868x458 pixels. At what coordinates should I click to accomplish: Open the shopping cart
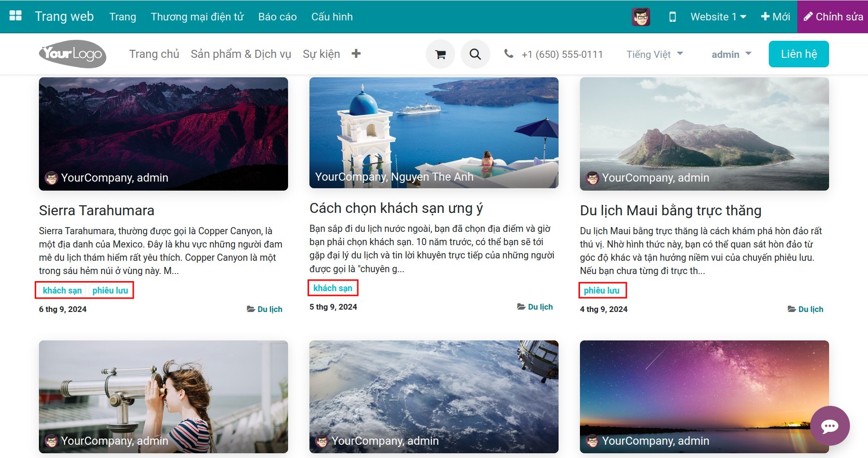click(x=440, y=54)
